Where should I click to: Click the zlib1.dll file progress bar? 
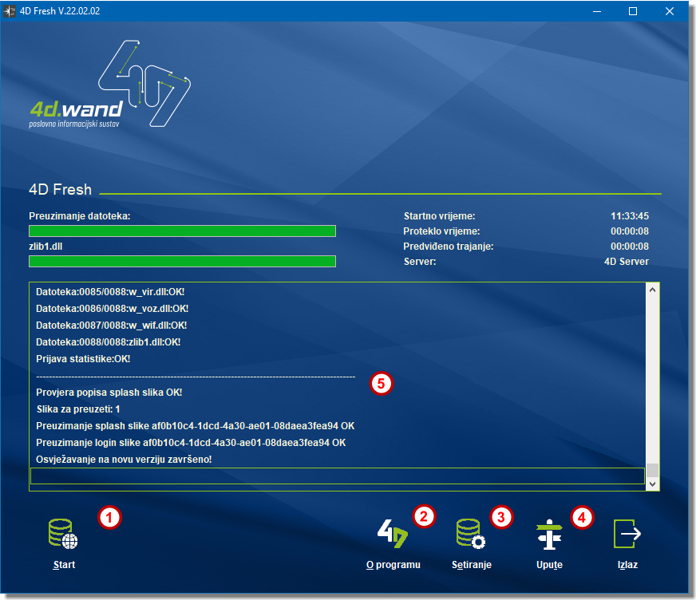(x=182, y=262)
